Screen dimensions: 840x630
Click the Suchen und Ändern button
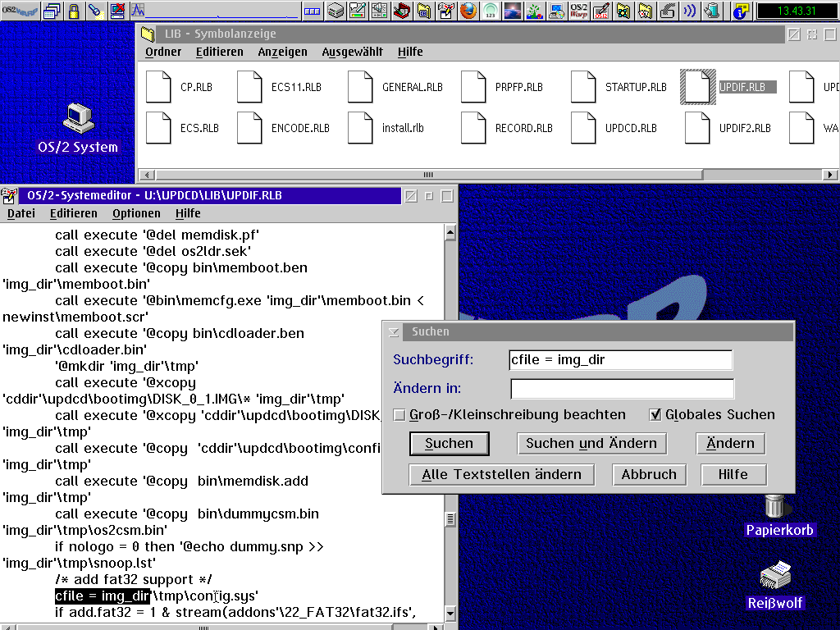tap(591, 444)
